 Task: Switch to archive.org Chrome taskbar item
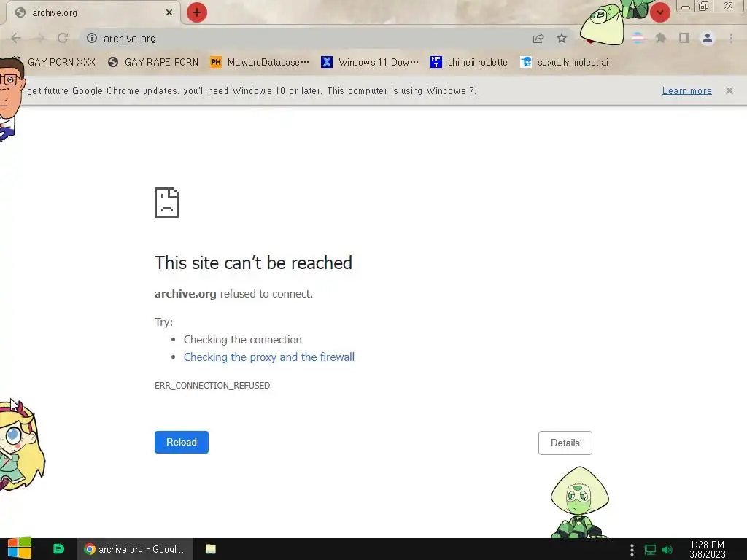point(135,549)
